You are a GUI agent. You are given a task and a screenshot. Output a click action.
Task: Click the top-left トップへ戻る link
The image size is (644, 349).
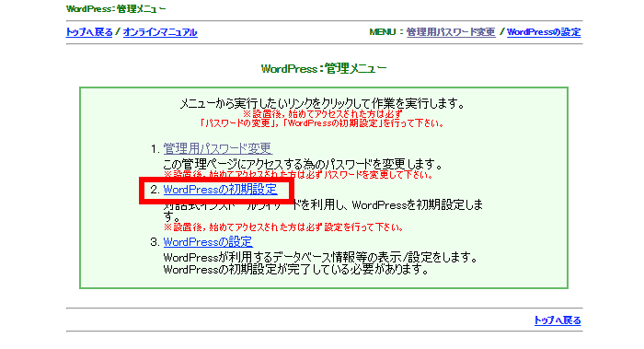tap(89, 32)
